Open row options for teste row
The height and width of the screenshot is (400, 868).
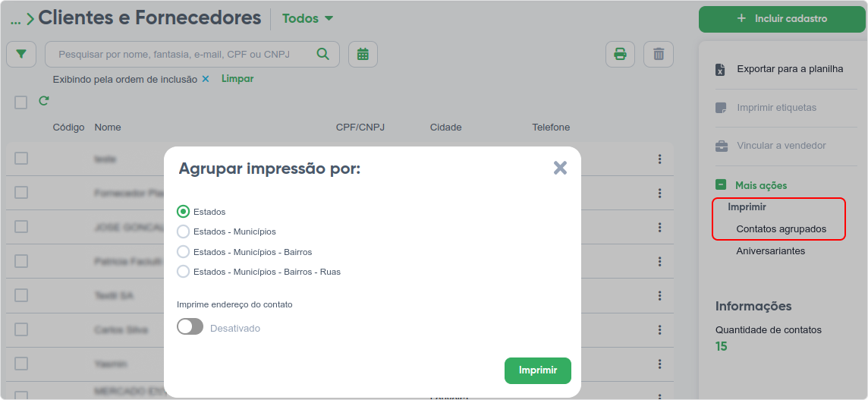pos(659,159)
